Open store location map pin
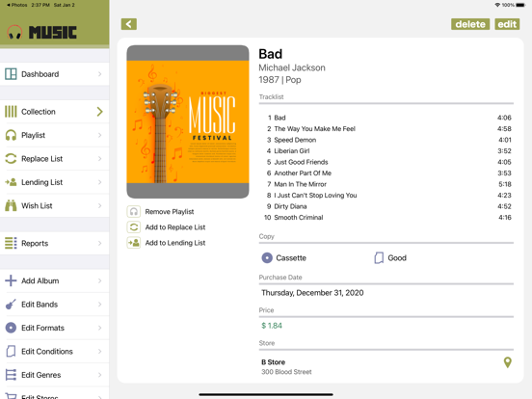Image resolution: width=532 pixels, height=399 pixels. point(508,362)
